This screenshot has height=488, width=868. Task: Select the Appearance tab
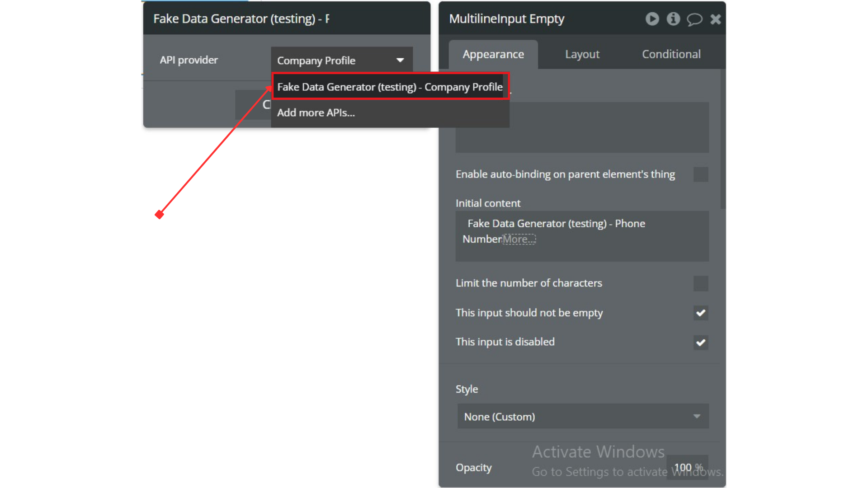(493, 54)
